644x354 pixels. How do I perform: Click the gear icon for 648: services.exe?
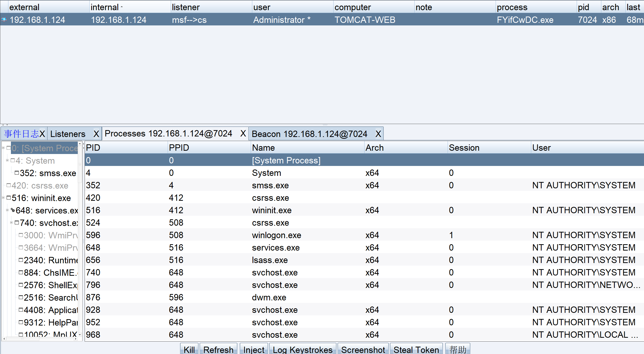[x=13, y=210]
